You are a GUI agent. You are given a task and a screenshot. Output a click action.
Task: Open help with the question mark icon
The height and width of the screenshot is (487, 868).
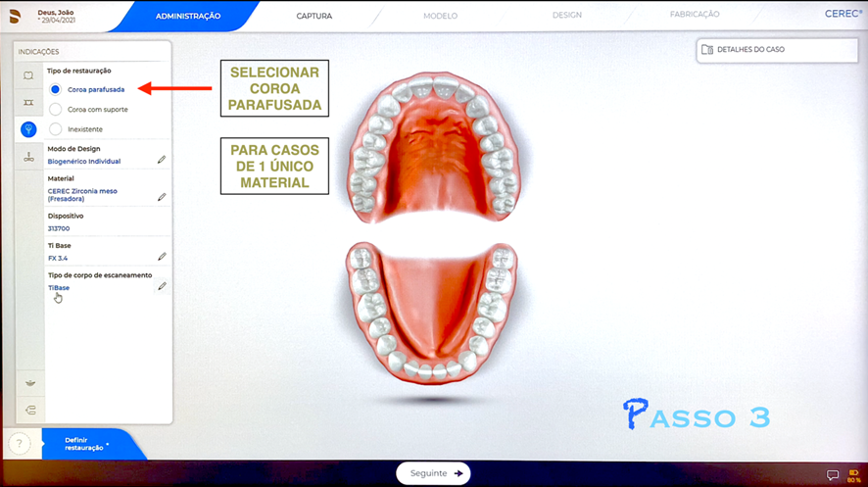pos(20,444)
